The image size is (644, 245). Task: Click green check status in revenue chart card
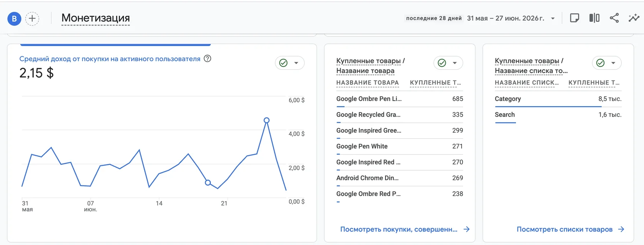tap(283, 63)
